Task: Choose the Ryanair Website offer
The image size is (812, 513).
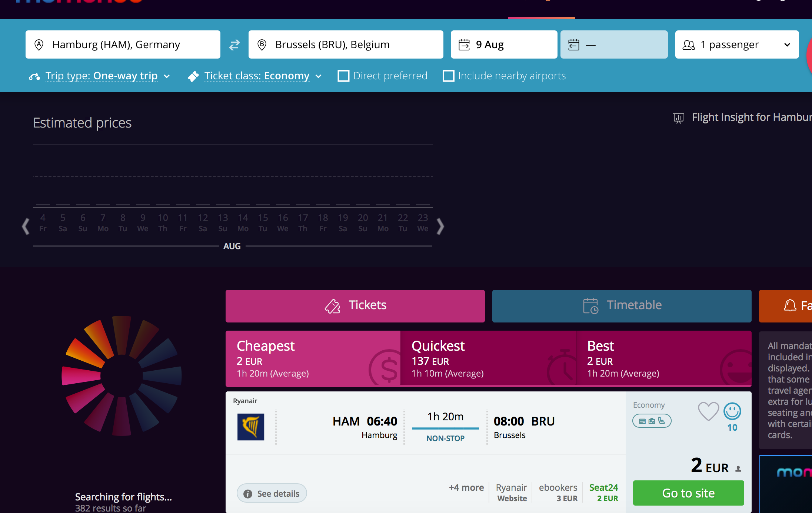Action: pos(512,493)
